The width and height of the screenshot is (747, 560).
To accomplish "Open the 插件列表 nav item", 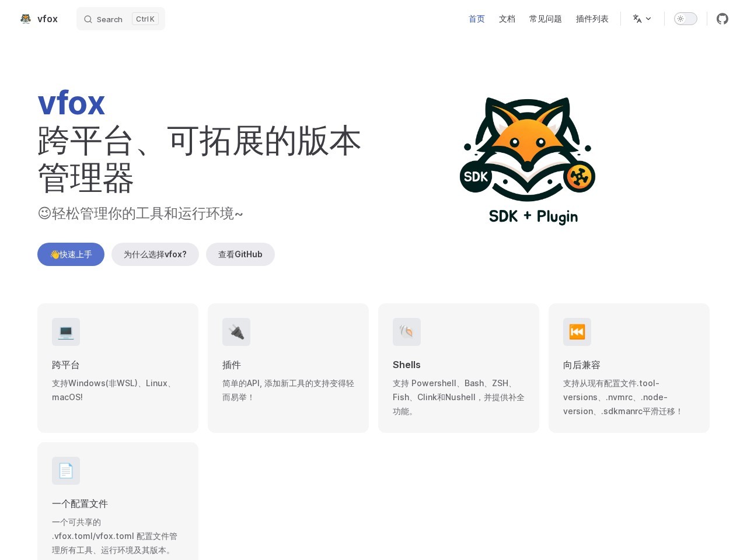I will tap(592, 19).
